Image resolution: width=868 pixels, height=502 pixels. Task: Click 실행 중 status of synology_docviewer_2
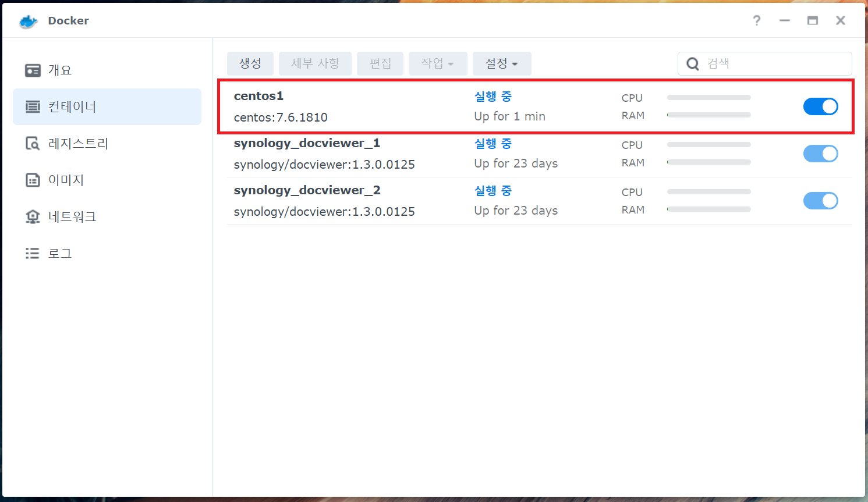[493, 191]
